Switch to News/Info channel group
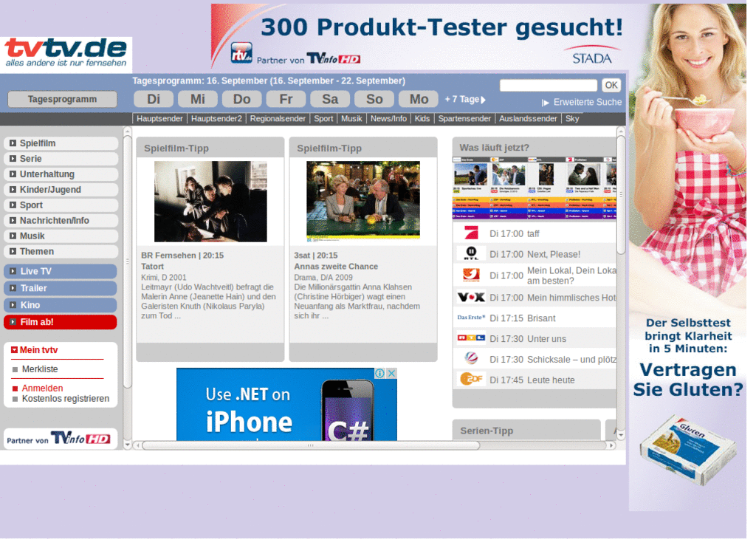 pos(388,119)
